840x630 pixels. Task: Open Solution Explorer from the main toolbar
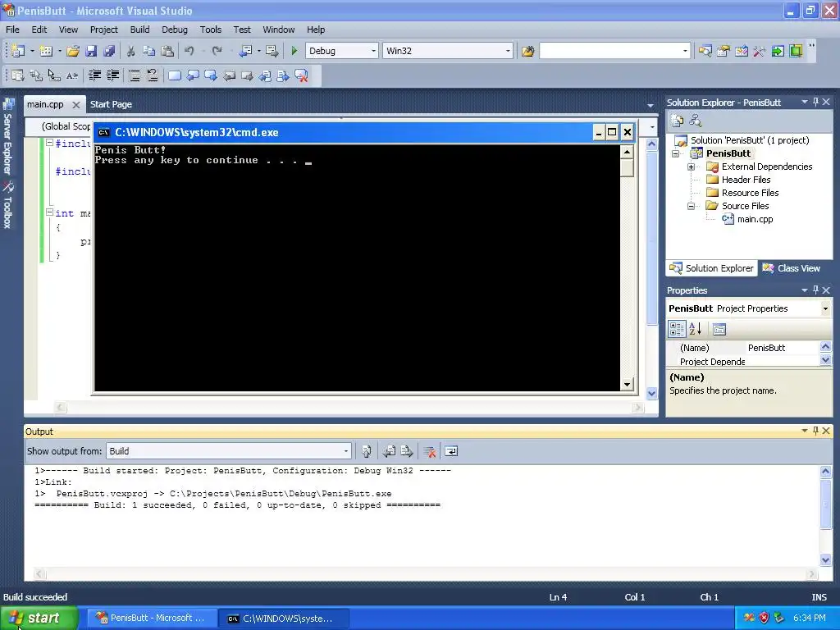pos(705,51)
